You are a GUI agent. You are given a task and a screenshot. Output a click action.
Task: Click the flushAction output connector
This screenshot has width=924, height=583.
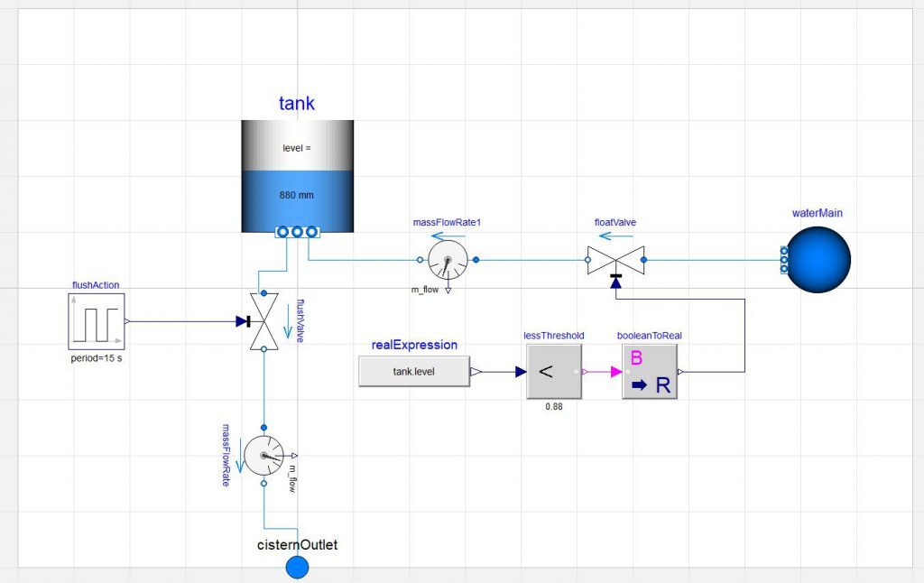pos(126,321)
